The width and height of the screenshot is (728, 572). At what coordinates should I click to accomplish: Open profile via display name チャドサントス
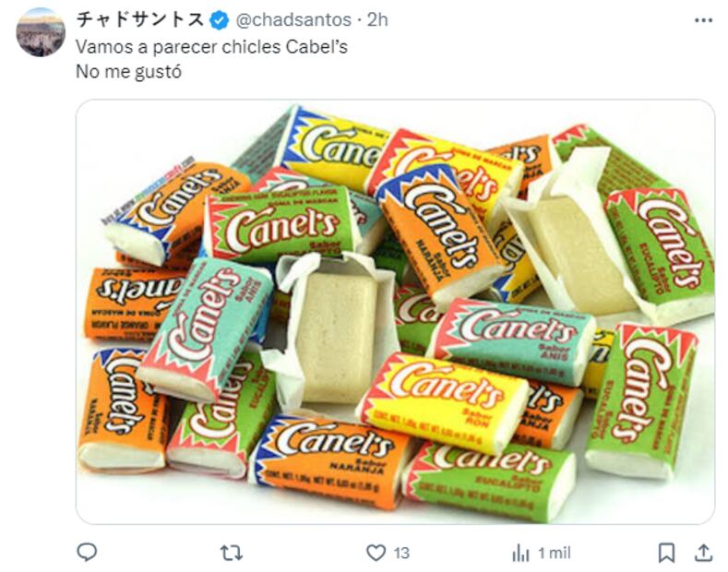click(x=140, y=19)
